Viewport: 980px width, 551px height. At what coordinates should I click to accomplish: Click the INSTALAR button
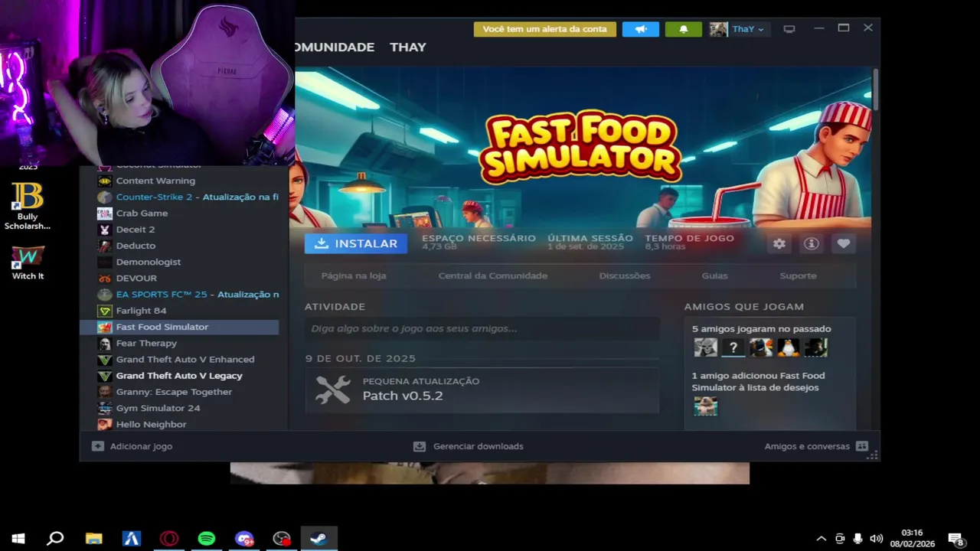356,243
